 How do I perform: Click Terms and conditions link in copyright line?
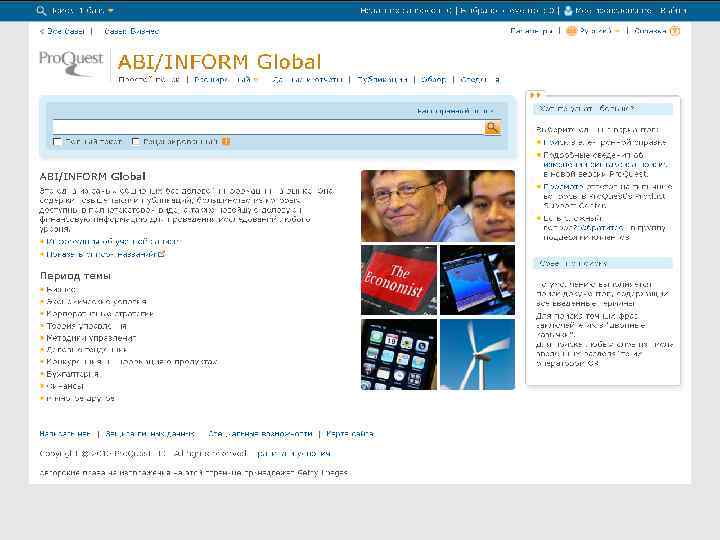294,453
